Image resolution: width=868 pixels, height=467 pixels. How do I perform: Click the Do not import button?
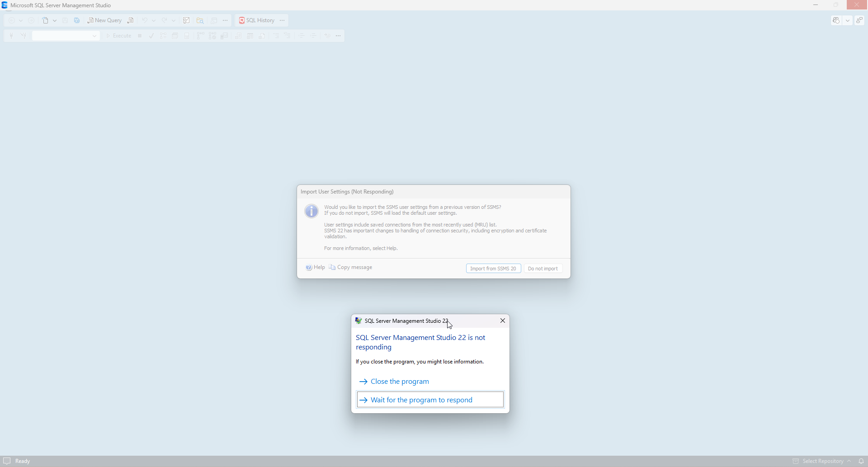(542, 269)
